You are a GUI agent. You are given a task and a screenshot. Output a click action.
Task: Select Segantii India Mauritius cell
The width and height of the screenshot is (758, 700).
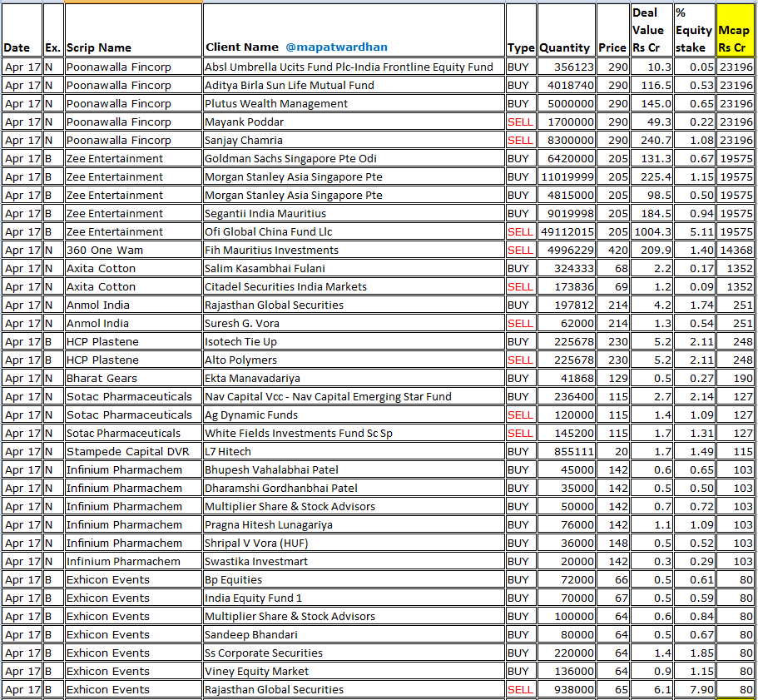tap(354, 213)
